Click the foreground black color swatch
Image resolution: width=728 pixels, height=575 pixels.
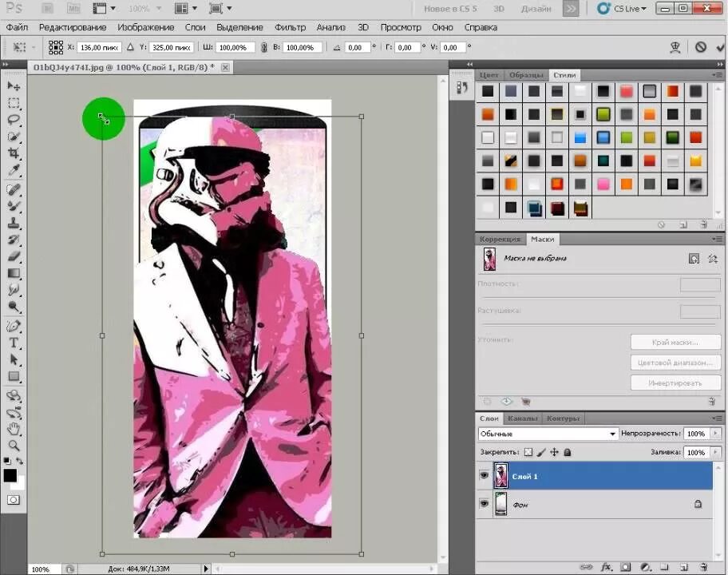pos(10,475)
